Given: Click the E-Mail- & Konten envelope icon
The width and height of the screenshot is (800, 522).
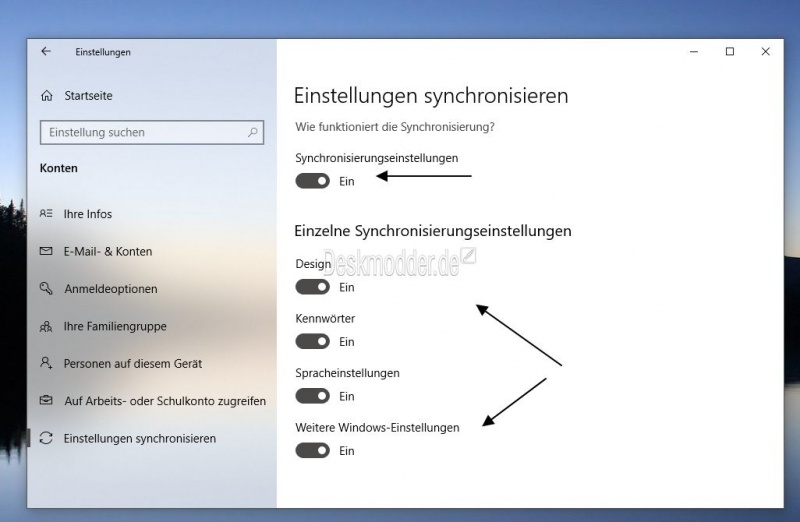Looking at the screenshot, I should click(46, 251).
